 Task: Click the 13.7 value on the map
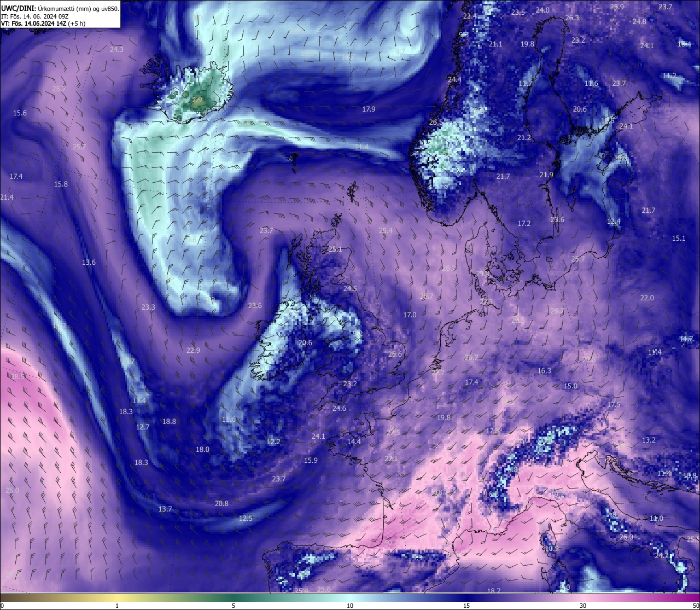(x=165, y=509)
